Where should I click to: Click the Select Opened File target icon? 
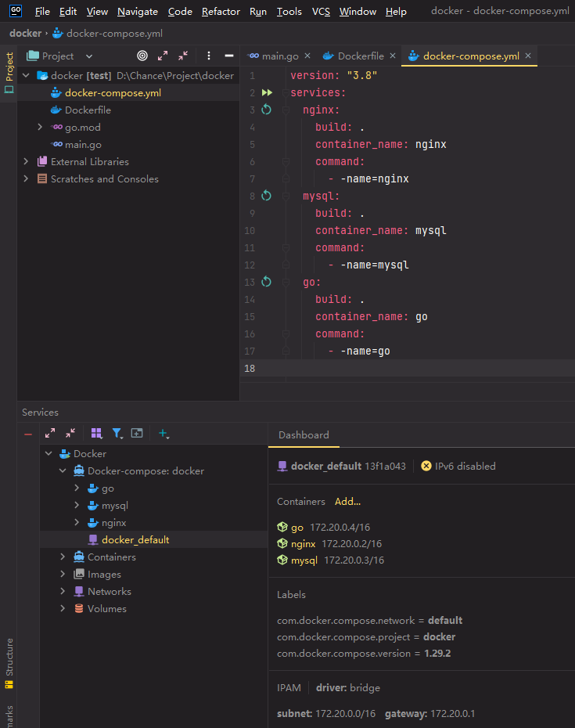coord(142,56)
